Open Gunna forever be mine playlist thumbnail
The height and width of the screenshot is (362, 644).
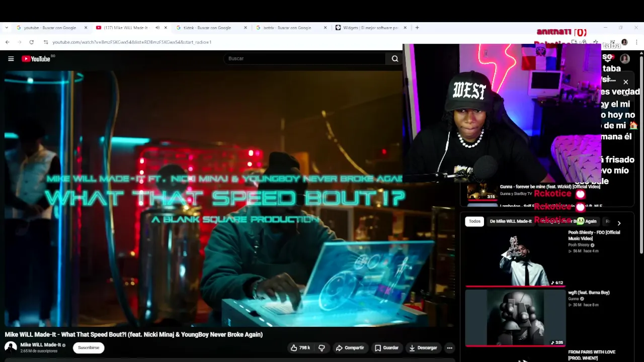482,192
